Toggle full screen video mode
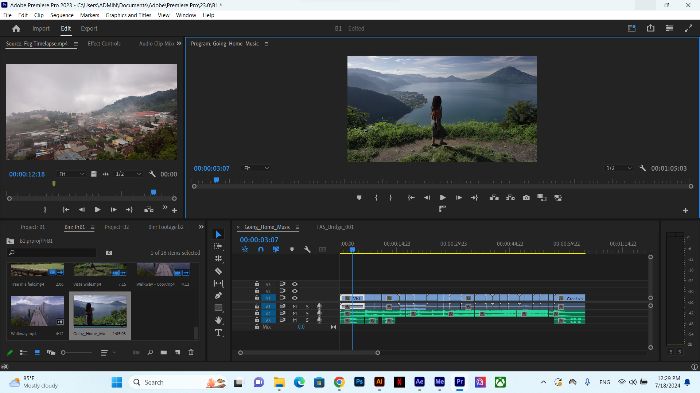 [688, 28]
